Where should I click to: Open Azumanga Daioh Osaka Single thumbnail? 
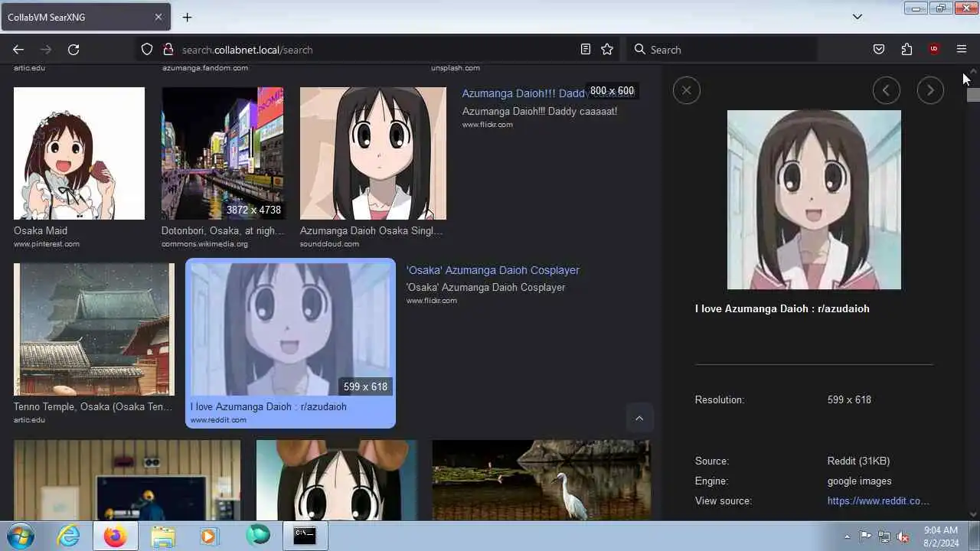coord(373,153)
